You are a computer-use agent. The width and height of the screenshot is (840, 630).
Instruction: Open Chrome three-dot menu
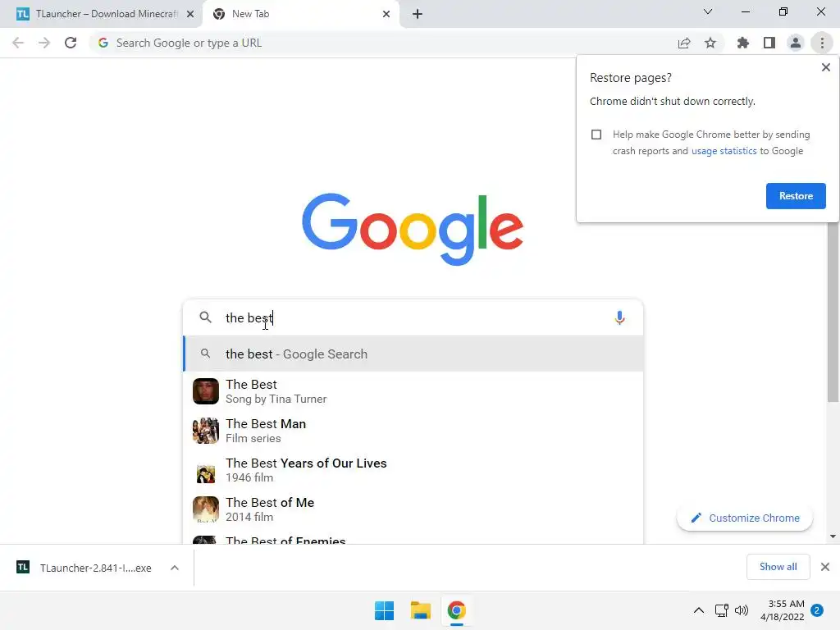822,43
